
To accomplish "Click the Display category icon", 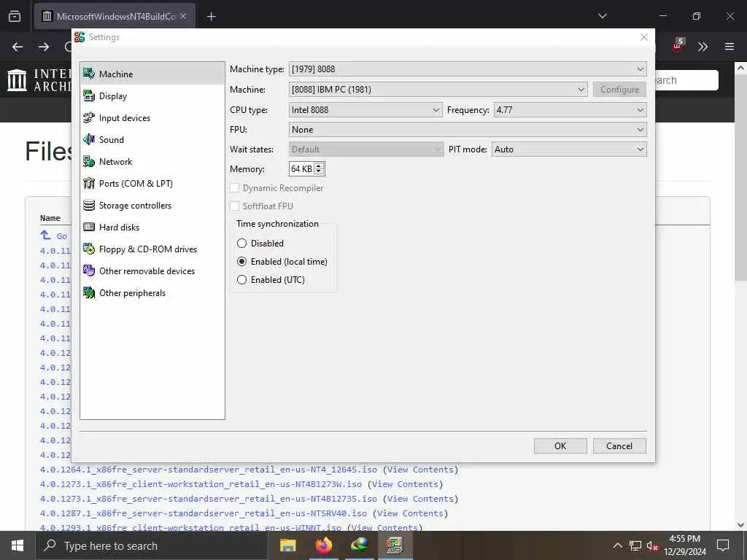I will (89, 96).
